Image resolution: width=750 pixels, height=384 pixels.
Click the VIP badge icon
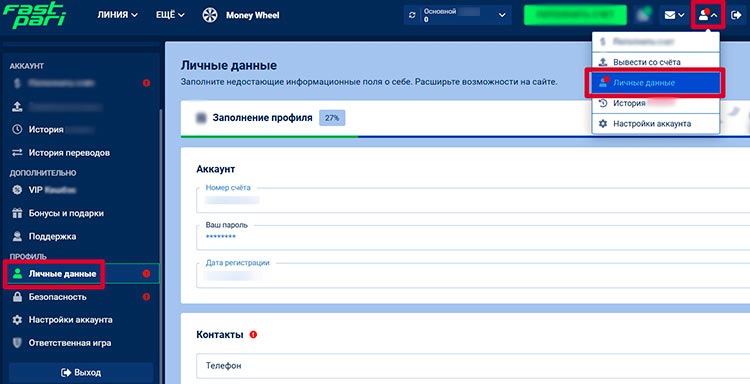point(17,190)
